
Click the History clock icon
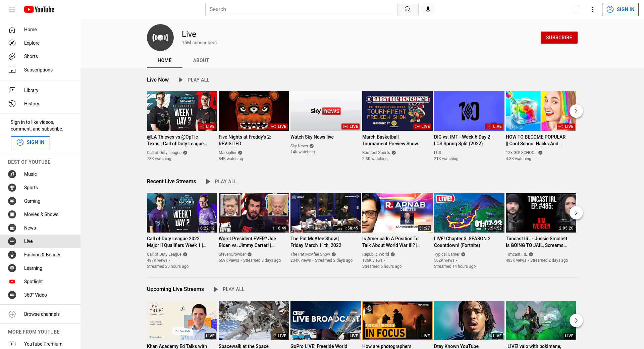coord(12,104)
